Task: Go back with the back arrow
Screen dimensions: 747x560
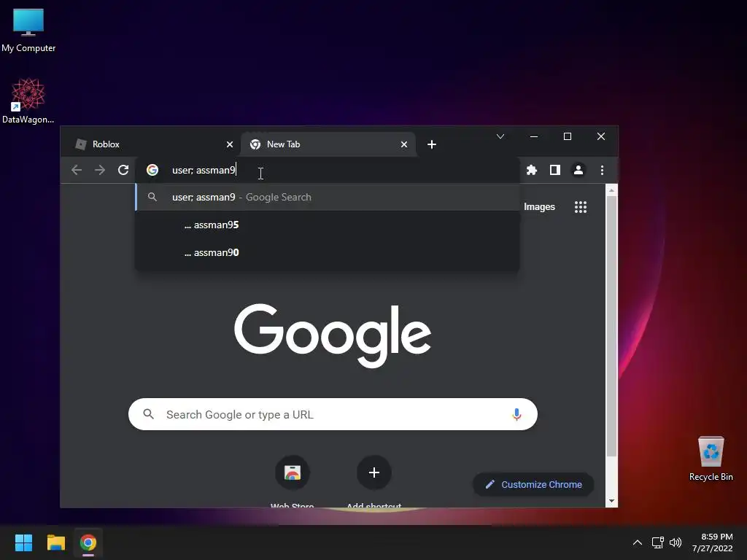Action: 77,170
